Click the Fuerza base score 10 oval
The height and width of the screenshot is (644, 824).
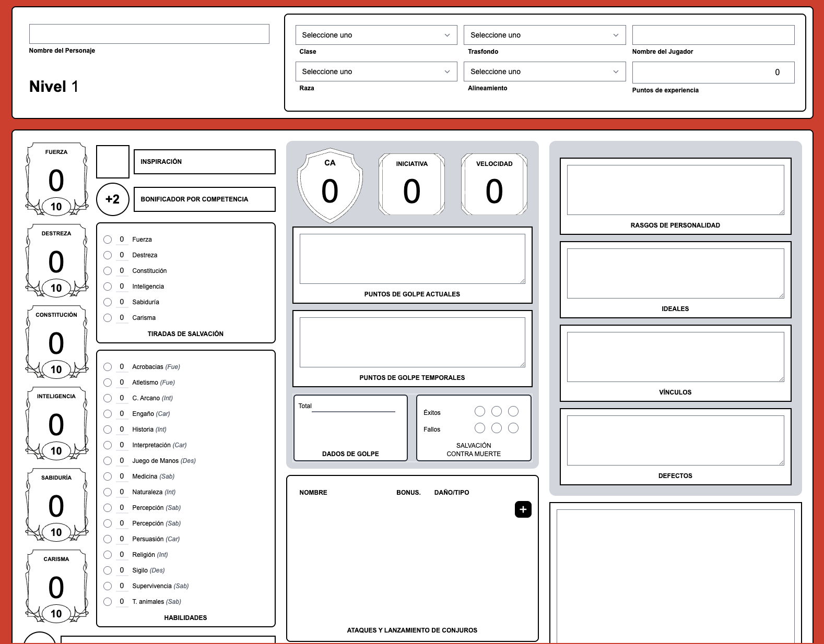[x=56, y=207]
